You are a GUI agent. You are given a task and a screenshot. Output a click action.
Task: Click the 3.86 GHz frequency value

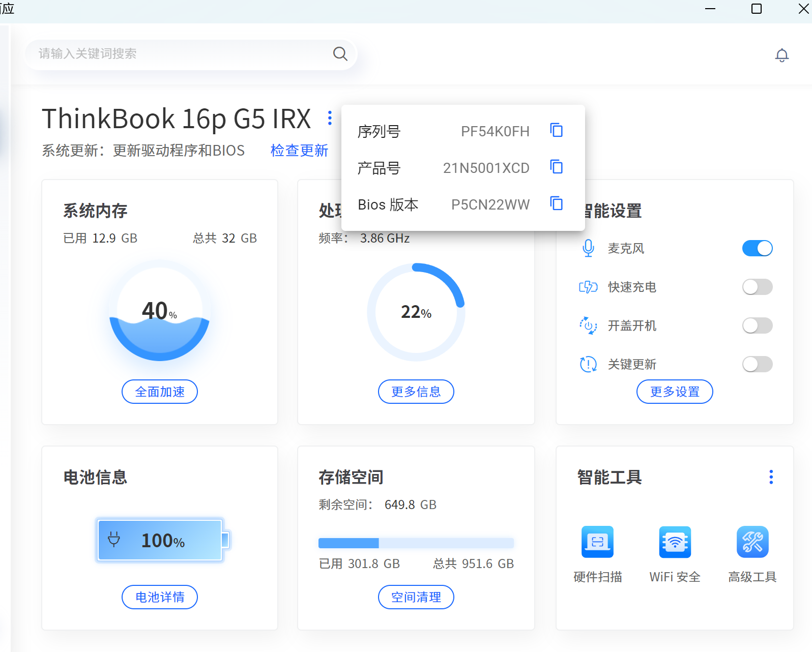click(385, 238)
